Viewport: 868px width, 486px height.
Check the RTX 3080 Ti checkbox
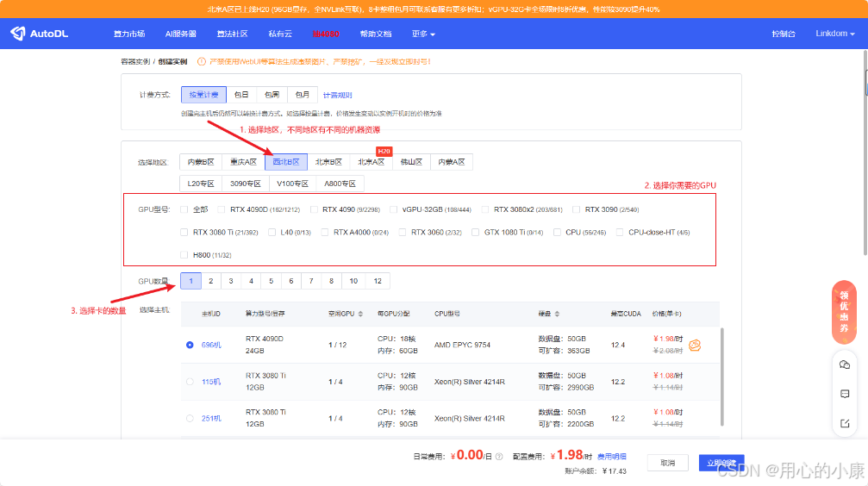coord(184,233)
